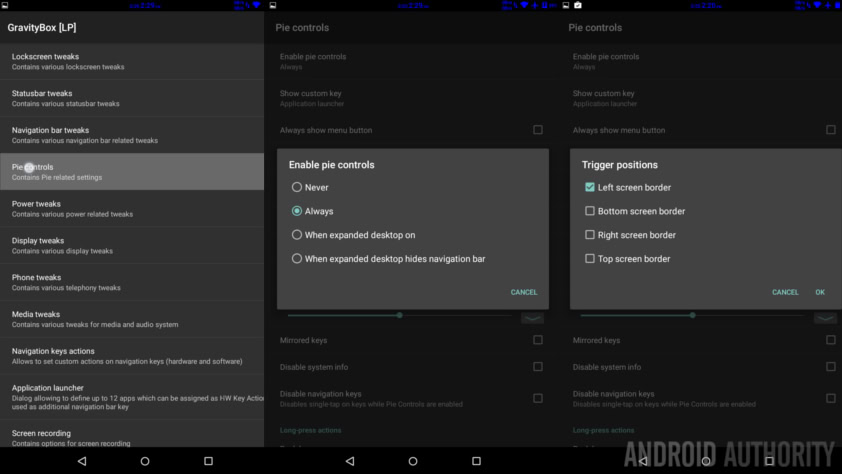Image resolution: width=842 pixels, height=474 pixels.
Task: Open Screen recording entry
Action: point(132,436)
